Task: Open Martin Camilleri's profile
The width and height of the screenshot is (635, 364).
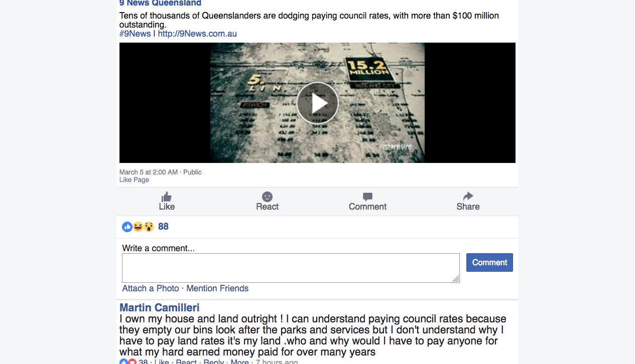Action: pos(160,307)
